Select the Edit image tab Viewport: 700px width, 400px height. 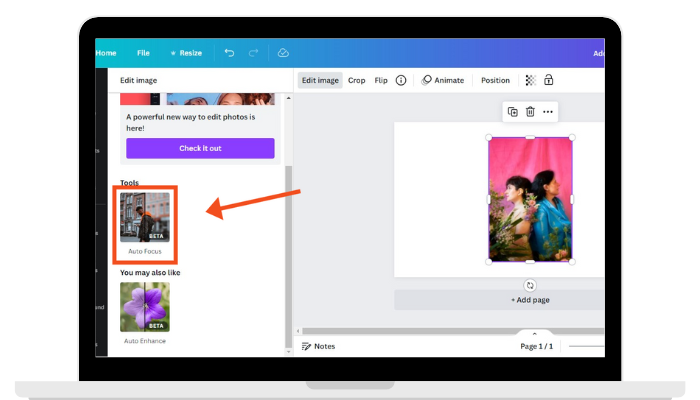(x=320, y=80)
